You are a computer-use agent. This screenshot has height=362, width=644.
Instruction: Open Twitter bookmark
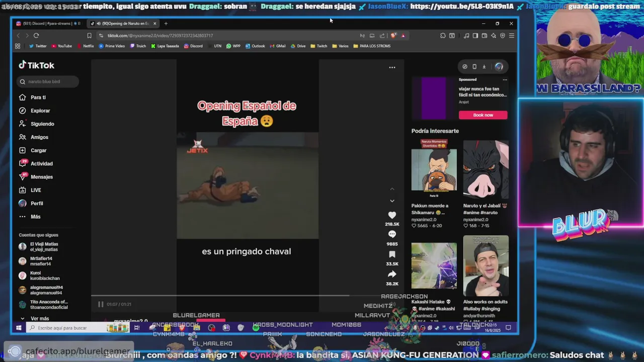pyautogui.click(x=38, y=46)
